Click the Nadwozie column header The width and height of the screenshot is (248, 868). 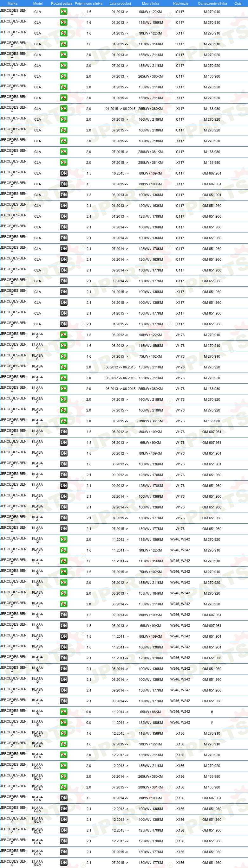click(x=180, y=3)
